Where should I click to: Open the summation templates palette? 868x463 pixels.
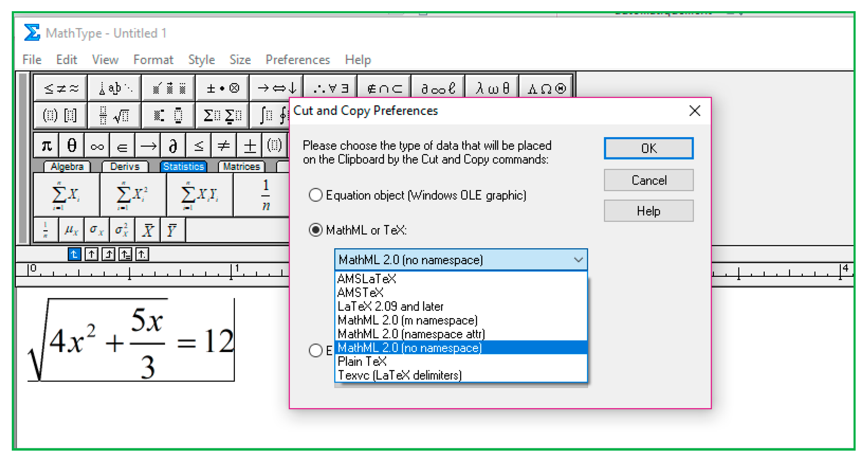click(223, 115)
